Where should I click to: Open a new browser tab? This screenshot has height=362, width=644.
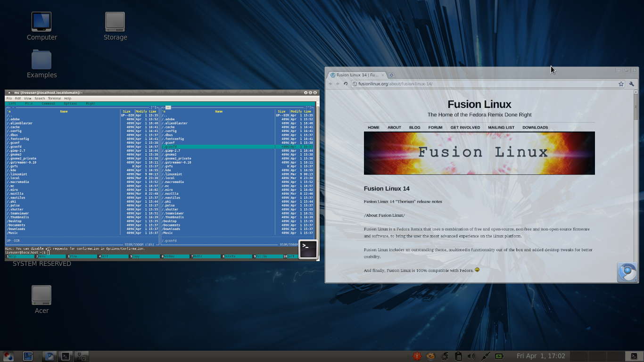(391, 75)
